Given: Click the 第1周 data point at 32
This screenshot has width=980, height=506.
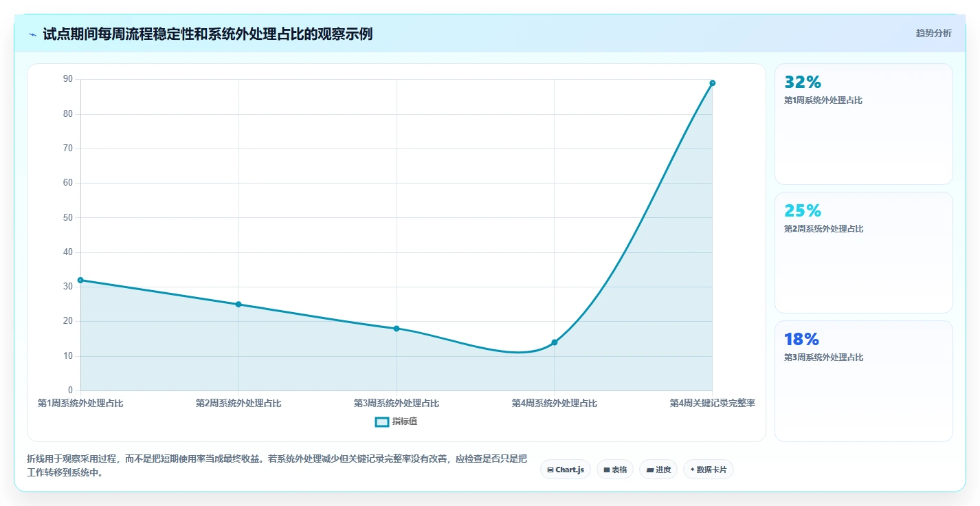Looking at the screenshot, I should (x=80, y=280).
